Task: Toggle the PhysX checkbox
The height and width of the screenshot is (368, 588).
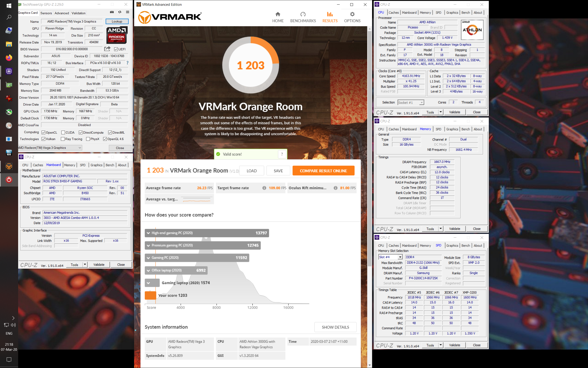Action: (x=88, y=139)
